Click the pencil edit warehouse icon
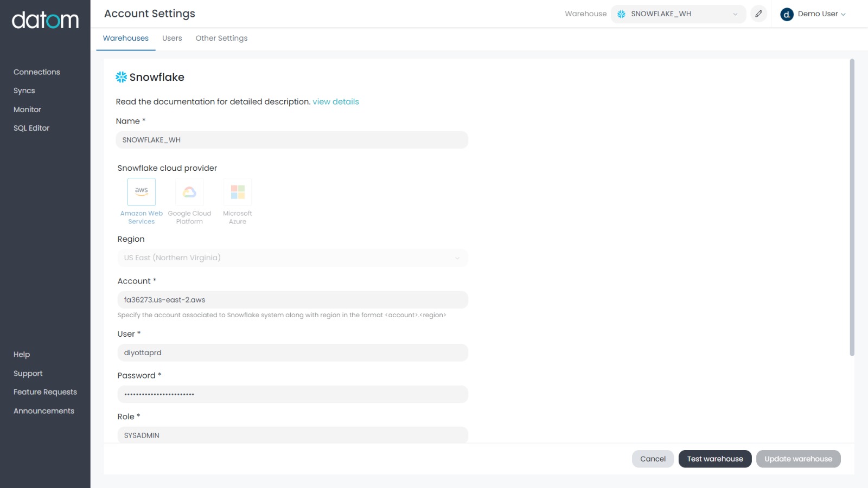The width and height of the screenshot is (868, 488). [x=758, y=14]
